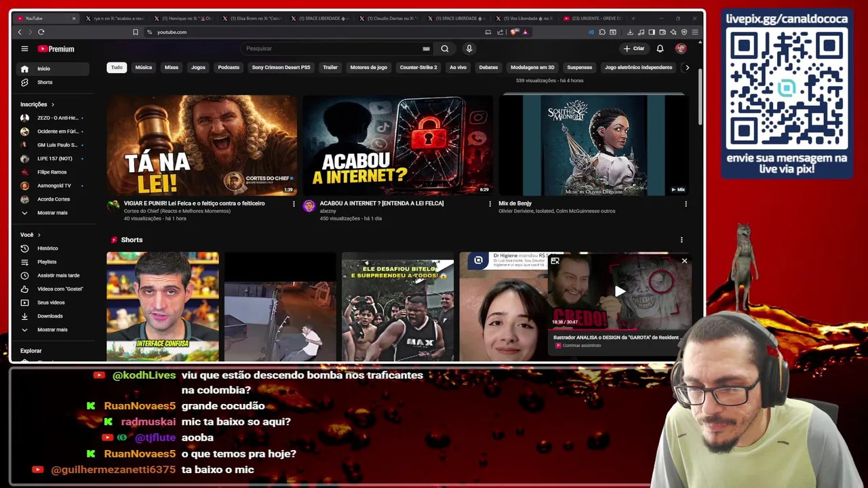Open ELE DESAFIOU BITELO short thumbnail
The width and height of the screenshot is (868, 488).
tap(398, 306)
